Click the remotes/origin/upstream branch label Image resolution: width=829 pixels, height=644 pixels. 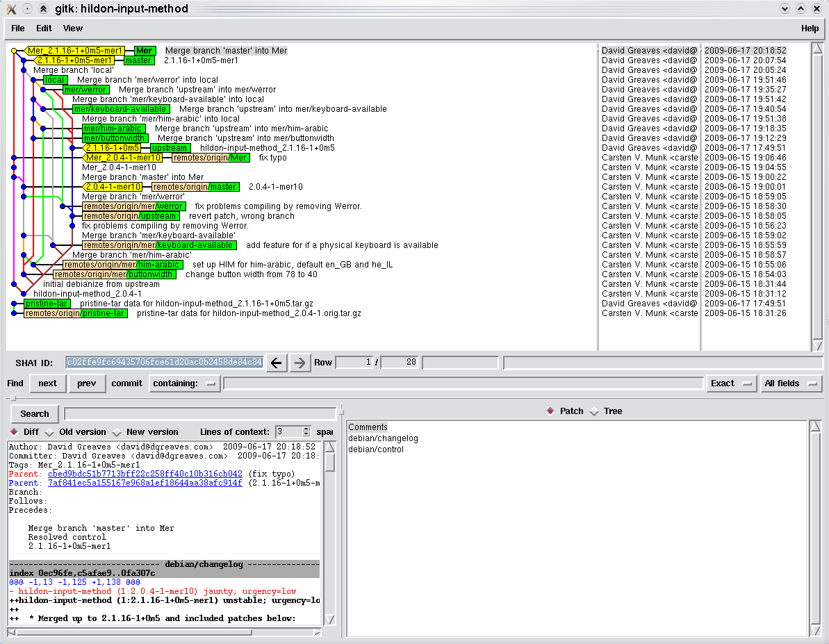click(131, 216)
